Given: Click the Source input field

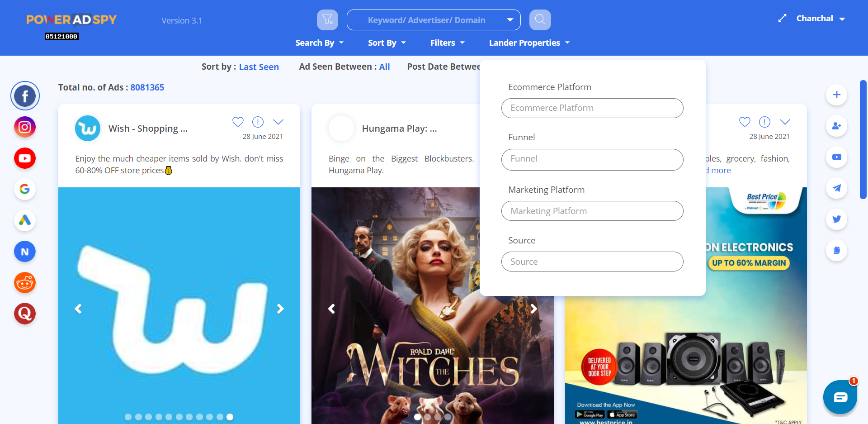Looking at the screenshot, I should click(592, 262).
